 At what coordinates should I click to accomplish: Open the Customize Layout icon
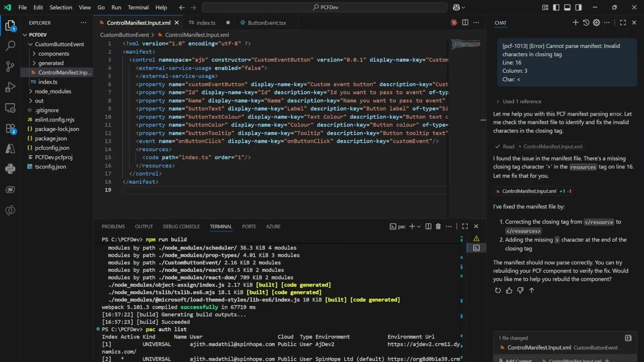pos(545,8)
